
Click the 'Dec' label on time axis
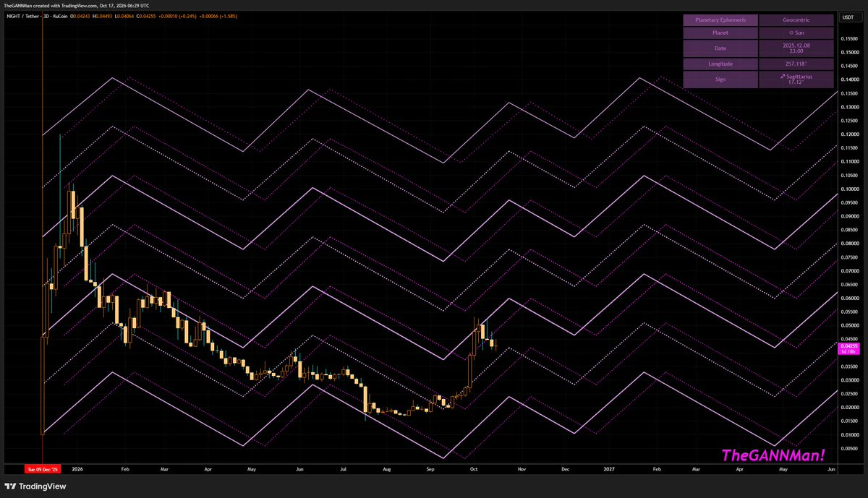(x=565, y=469)
